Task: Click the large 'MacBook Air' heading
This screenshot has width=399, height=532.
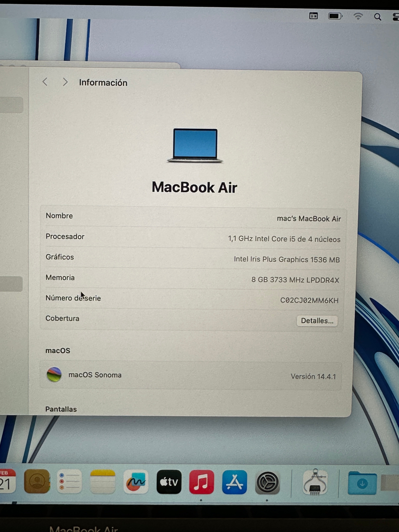Action: tap(194, 187)
